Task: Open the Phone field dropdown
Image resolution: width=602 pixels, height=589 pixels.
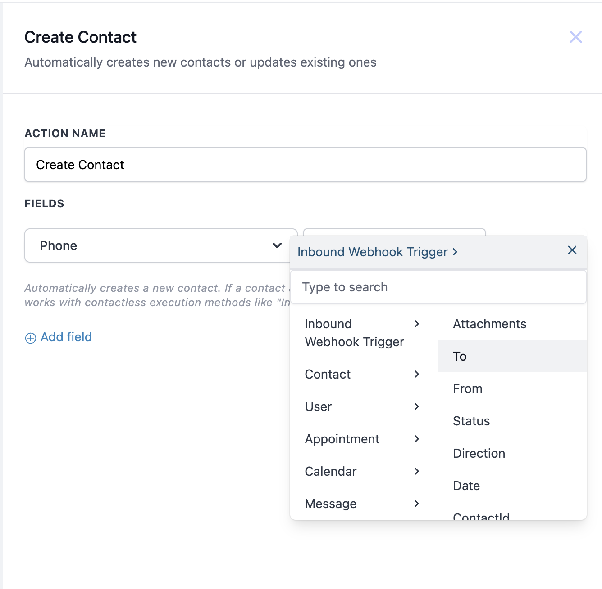Action: click(x=160, y=246)
